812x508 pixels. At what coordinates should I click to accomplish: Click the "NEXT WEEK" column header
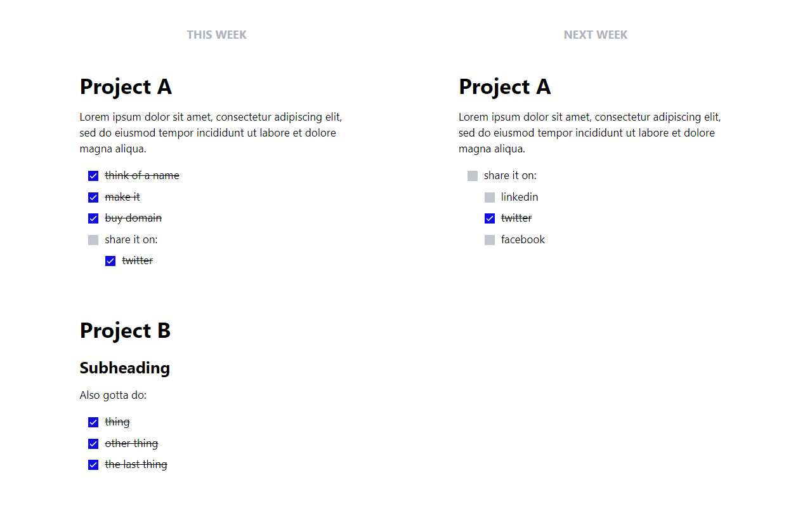[x=595, y=35]
